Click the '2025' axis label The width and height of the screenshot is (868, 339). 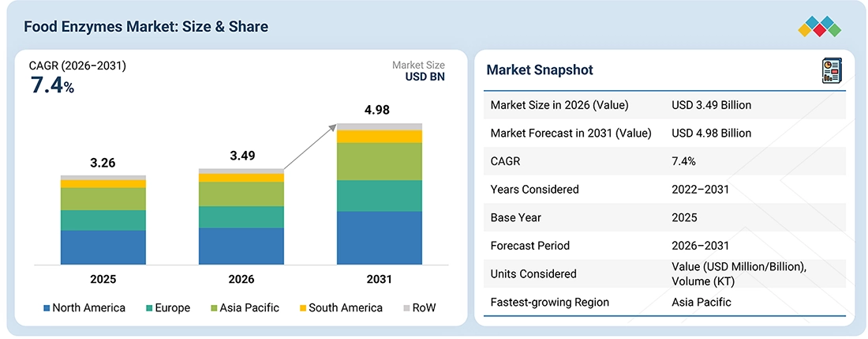pyautogui.click(x=103, y=279)
